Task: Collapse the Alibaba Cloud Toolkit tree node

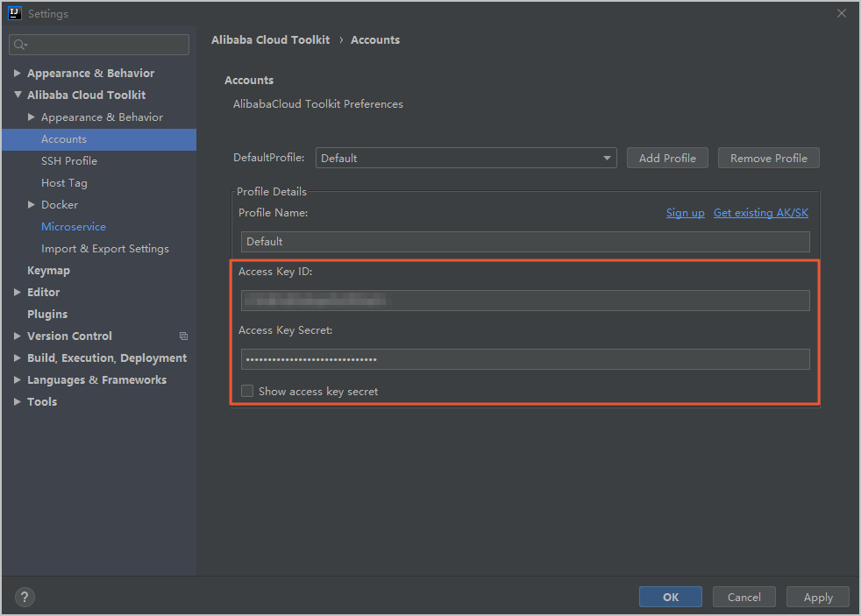Action: [x=18, y=96]
